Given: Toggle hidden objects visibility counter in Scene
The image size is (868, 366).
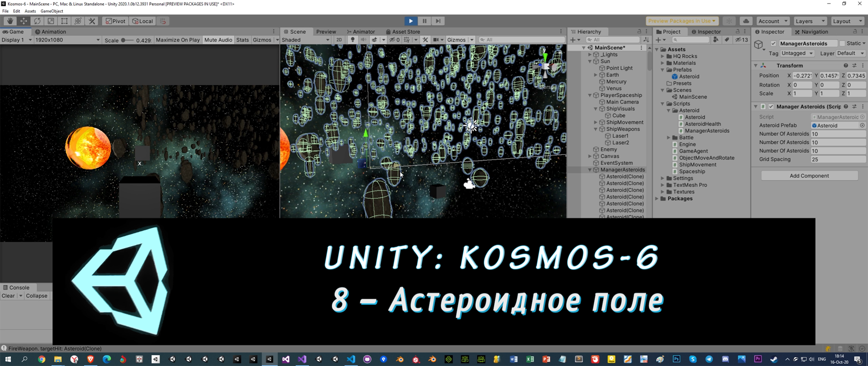Looking at the screenshot, I should click(394, 40).
